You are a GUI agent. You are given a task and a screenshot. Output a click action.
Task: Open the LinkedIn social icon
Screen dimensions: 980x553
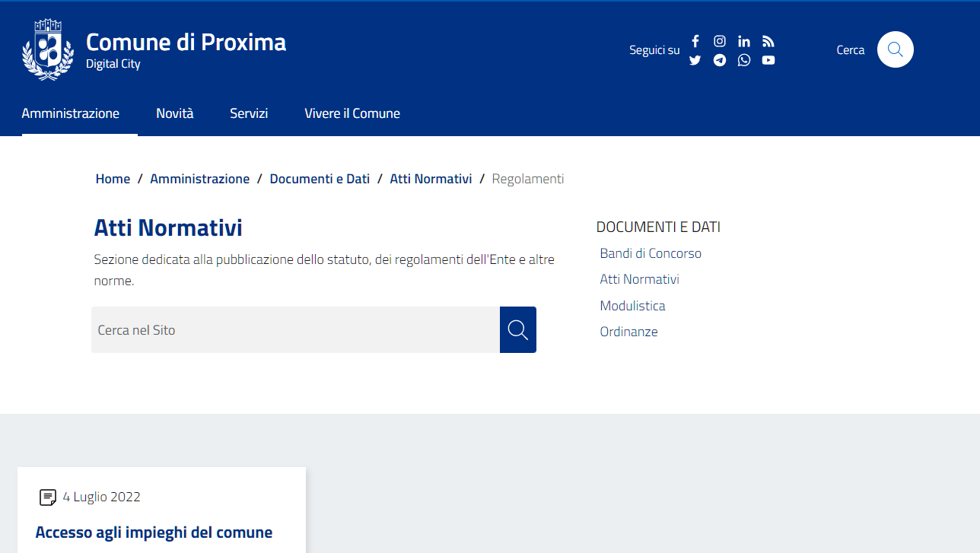(x=744, y=41)
